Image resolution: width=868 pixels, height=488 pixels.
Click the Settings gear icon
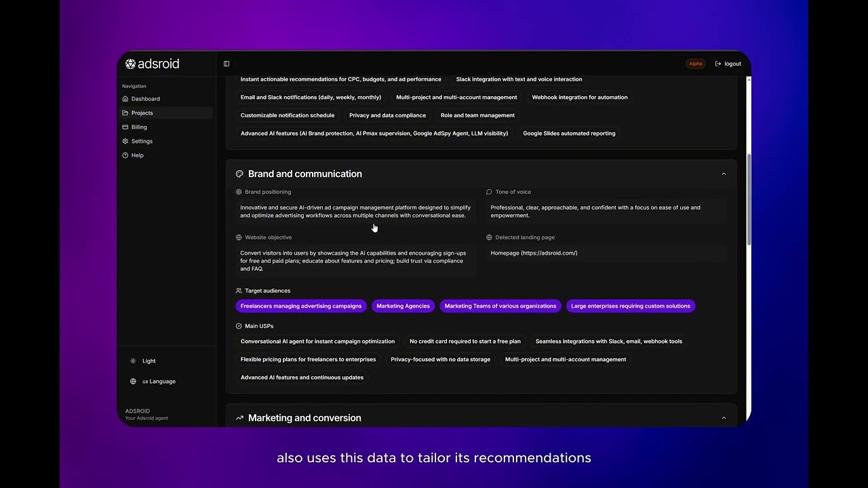point(125,142)
